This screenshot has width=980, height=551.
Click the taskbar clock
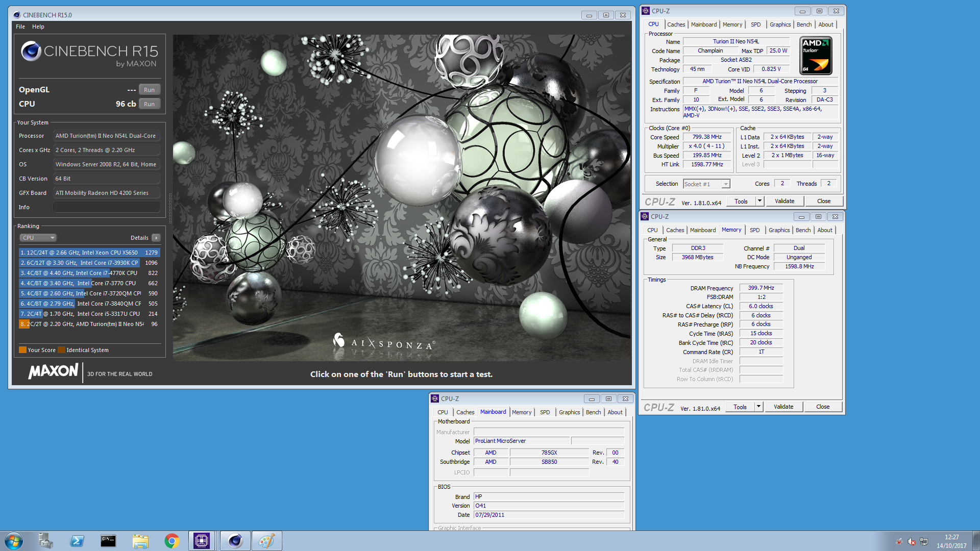pos(951,541)
